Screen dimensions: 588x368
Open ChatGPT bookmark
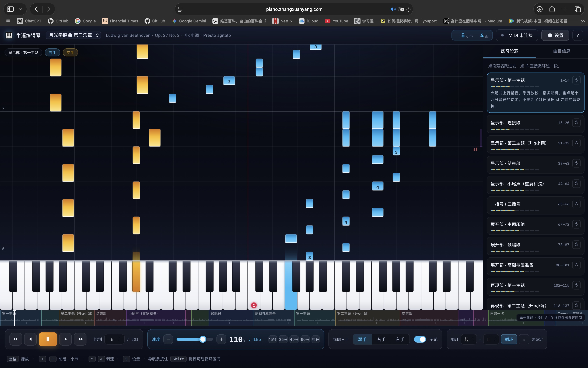point(29,21)
